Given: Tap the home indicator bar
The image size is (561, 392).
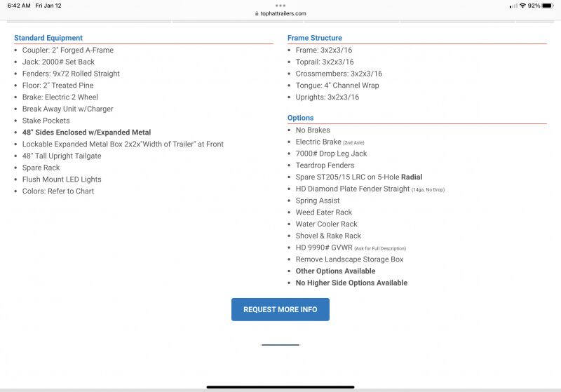Looking at the screenshot, I should coord(280,386).
